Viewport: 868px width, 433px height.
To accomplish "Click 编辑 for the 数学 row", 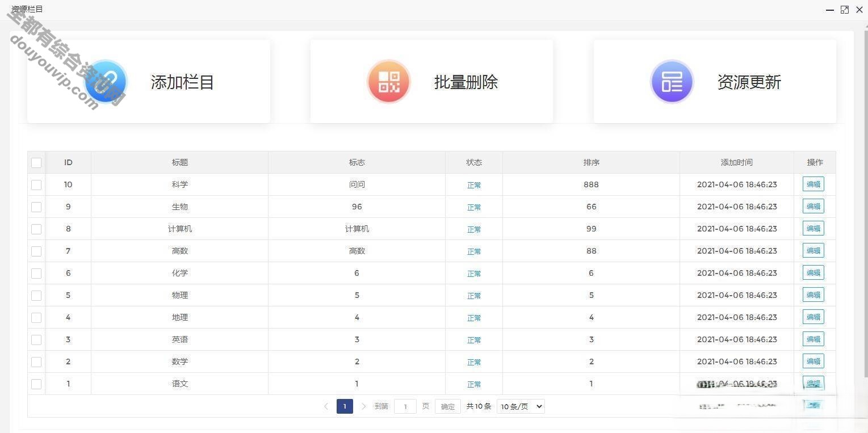I will coord(813,361).
